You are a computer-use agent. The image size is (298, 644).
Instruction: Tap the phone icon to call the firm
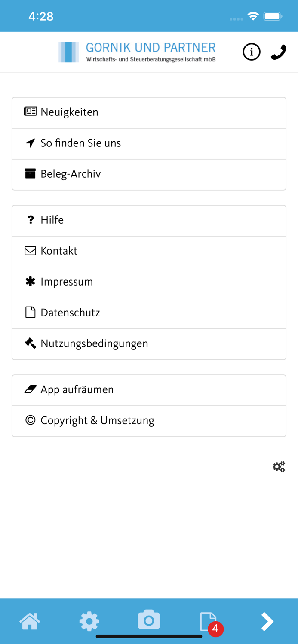tap(278, 52)
